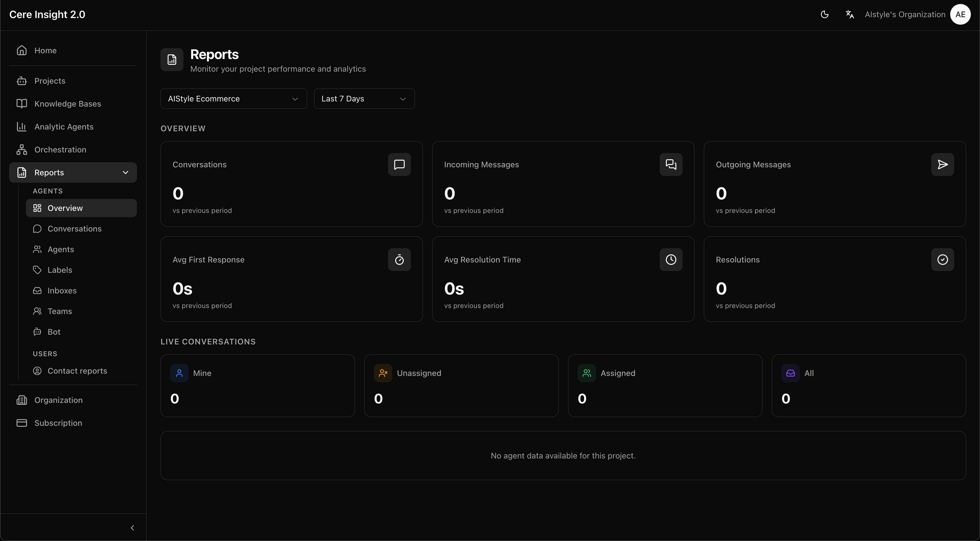Click the Conversations speech bubble icon

coord(399,164)
